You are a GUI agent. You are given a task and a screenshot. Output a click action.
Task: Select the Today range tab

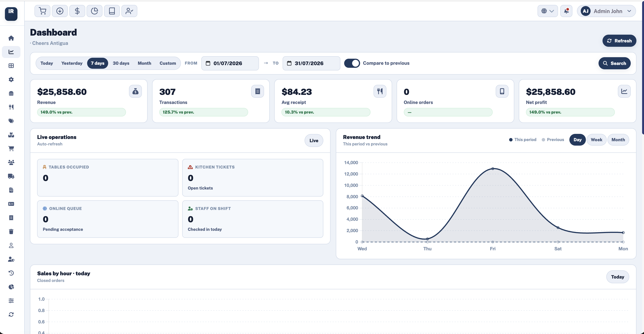click(47, 63)
